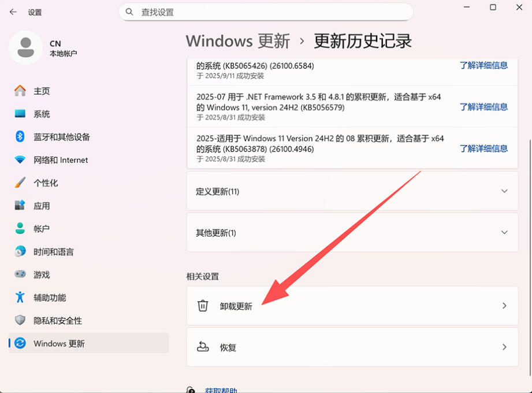Expand the 定义更新(11) section

504,191
